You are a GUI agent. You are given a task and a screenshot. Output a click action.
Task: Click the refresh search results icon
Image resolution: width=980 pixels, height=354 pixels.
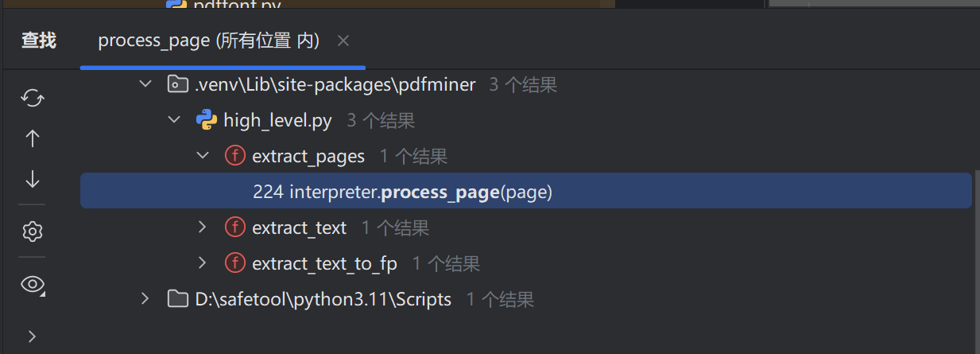pos(33,98)
